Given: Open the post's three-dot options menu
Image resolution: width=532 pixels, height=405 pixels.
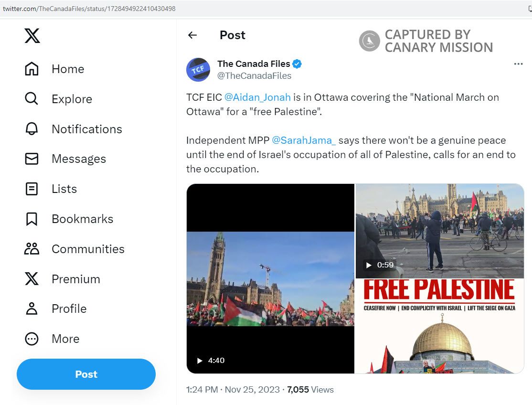Looking at the screenshot, I should [518, 64].
